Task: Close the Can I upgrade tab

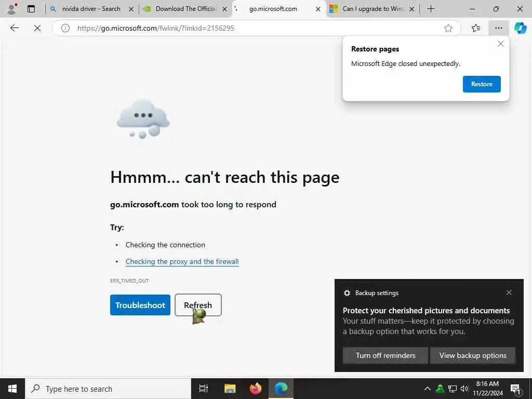Action: (411, 9)
